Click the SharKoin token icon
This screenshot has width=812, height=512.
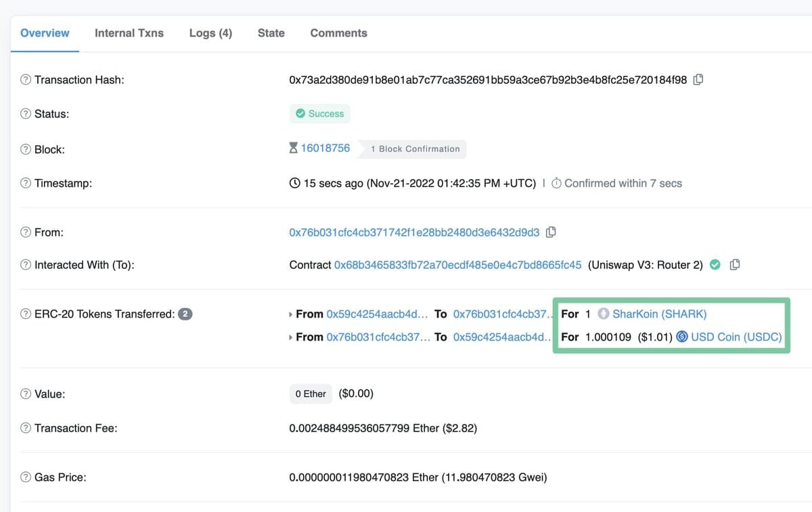click(604, 314)
